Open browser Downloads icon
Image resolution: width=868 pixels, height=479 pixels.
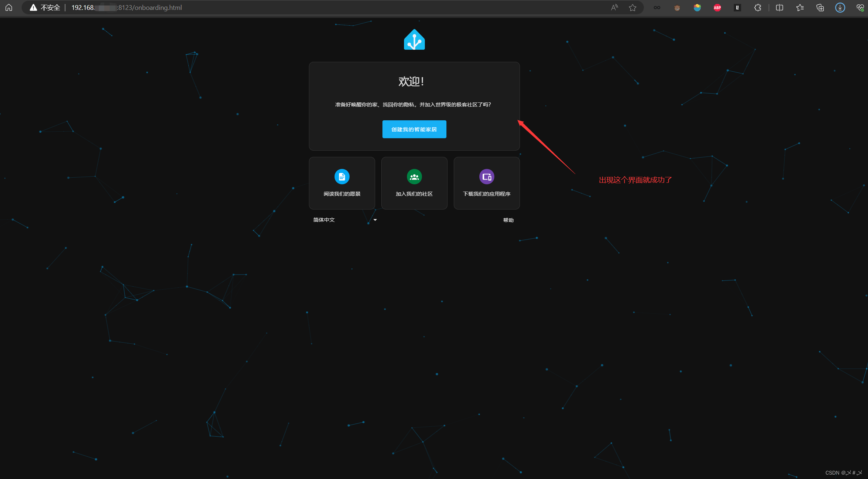(840, 8)
